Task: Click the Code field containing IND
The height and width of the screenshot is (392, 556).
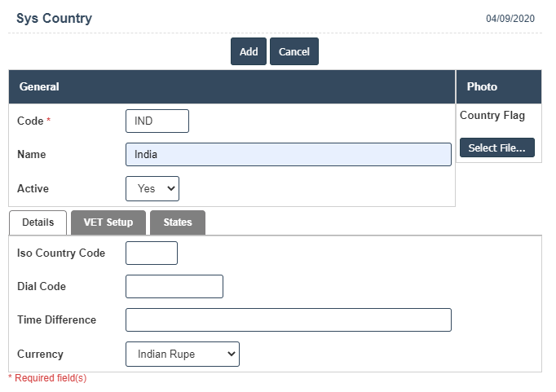Action: tap(157, 121)
